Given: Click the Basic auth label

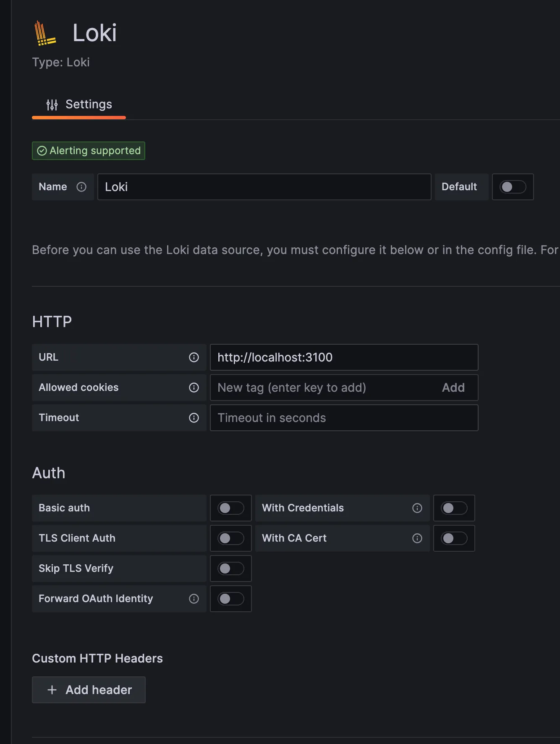Looking at the screenshot, I should coord(64,508).
